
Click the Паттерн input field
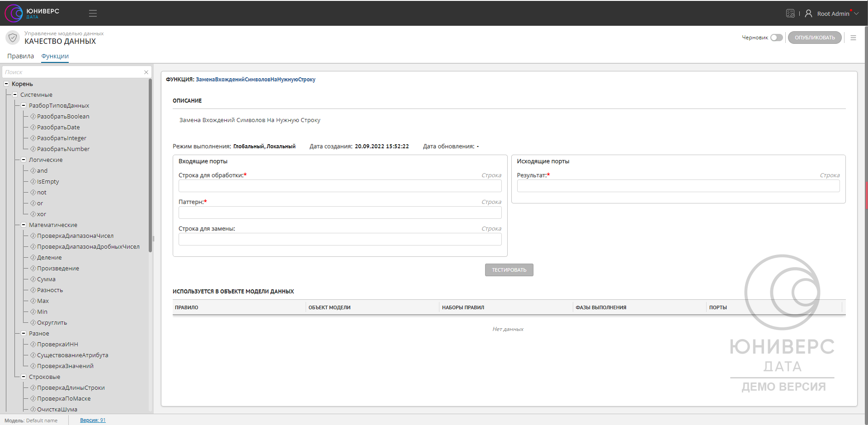(340, 213)
